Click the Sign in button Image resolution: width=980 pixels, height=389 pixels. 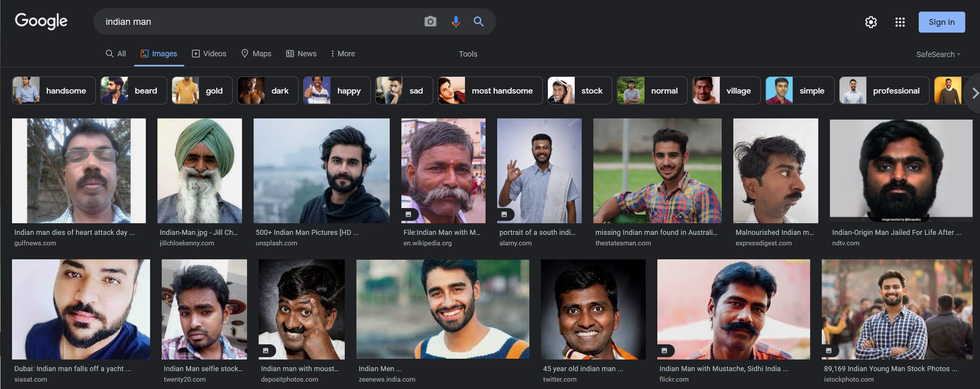click(942, 22)
